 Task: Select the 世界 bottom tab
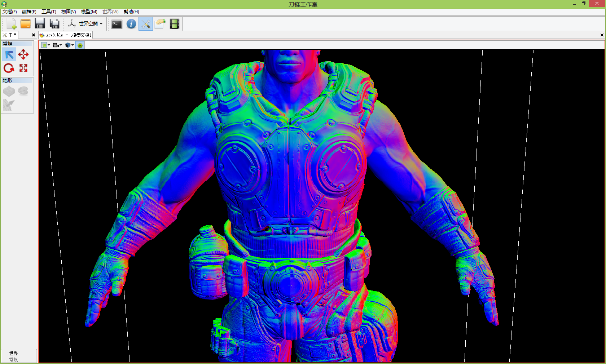pos(14,353)
